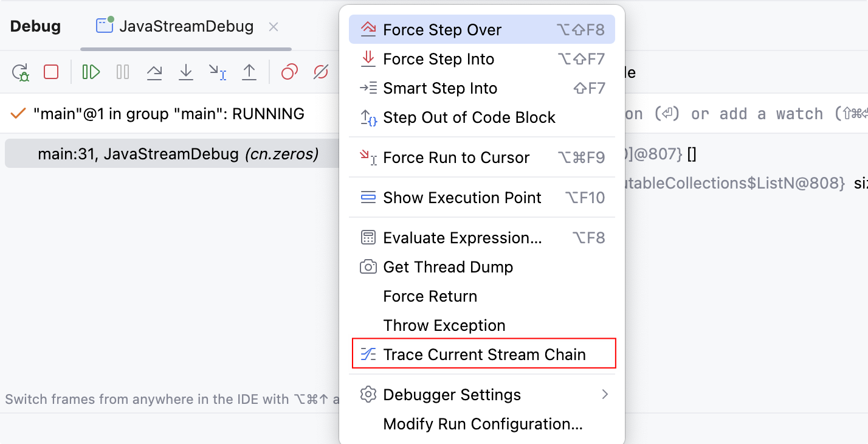Step out of the current method
This screenshot has width=868, height=444.
click(x=249, y=72)
